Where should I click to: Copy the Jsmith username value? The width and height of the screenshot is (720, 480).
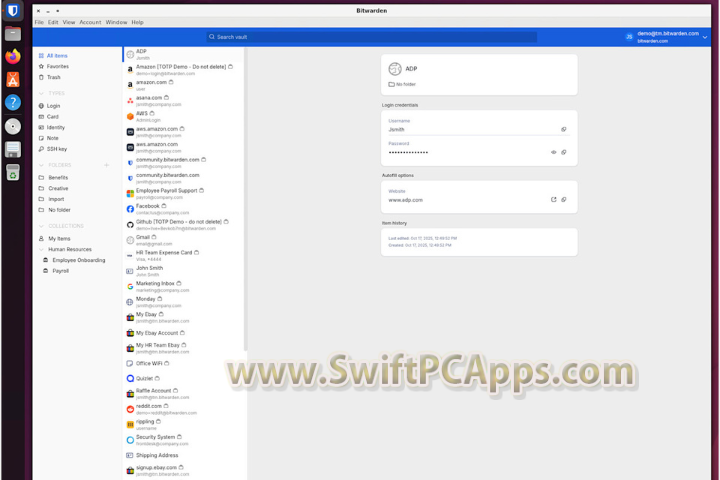[563, 130]
